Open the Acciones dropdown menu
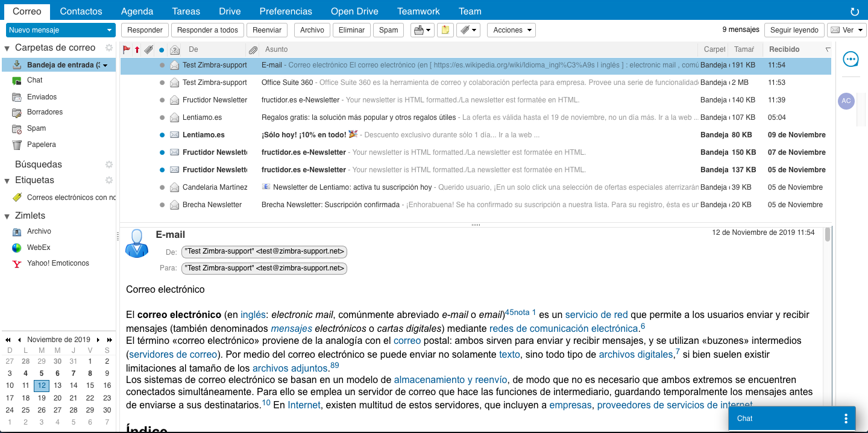This screenshot has width=868, height=433. click(x=511, y=30)
